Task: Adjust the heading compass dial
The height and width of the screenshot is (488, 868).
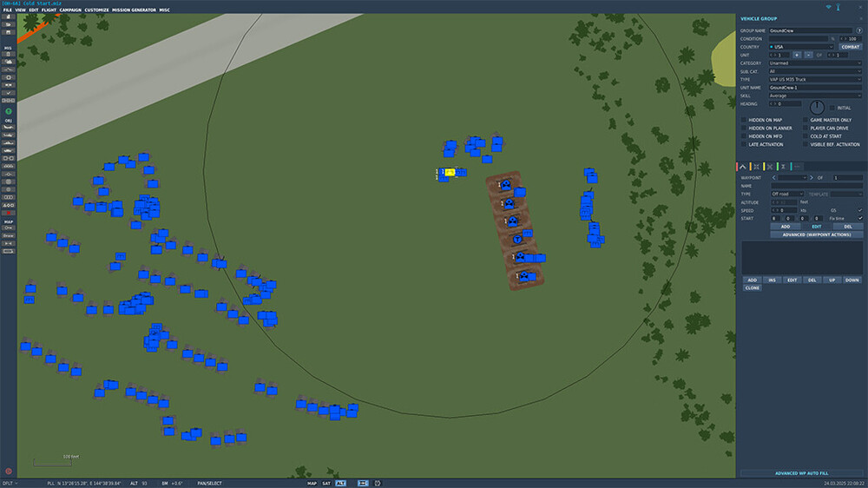Action: point(817,107)
